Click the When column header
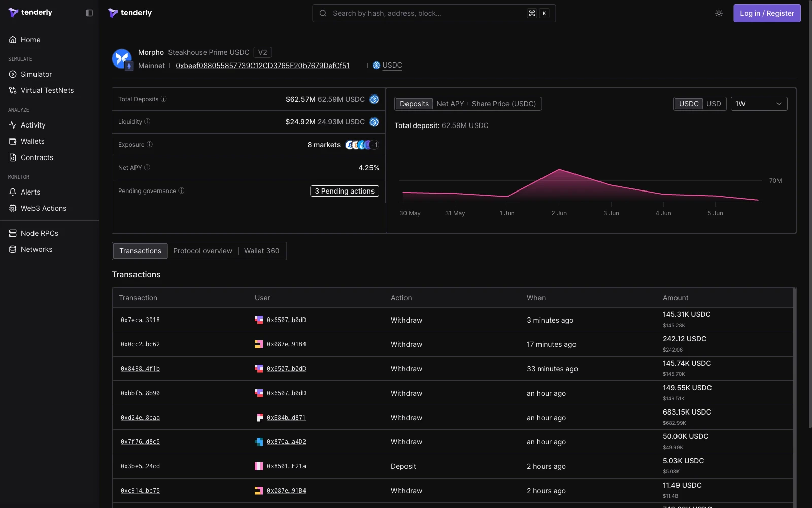Image resolution: width=812 pixels, height=508 pixels. 536,298
